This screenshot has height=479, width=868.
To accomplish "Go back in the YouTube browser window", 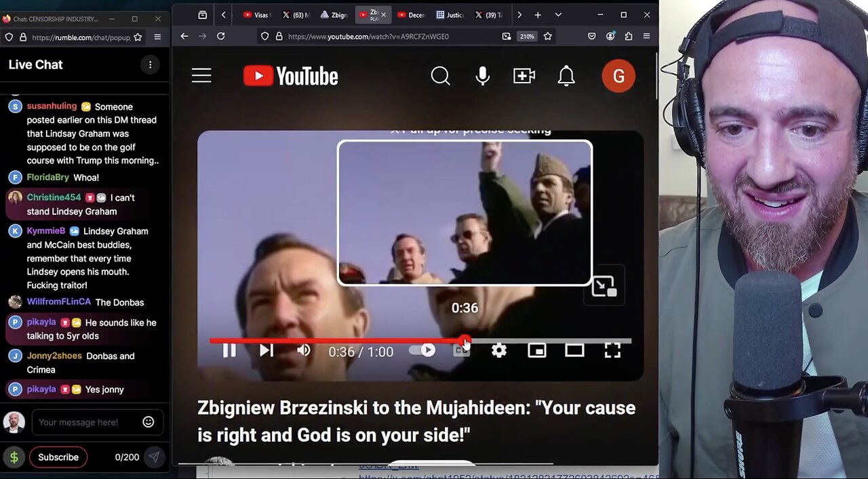I will 184,37.
